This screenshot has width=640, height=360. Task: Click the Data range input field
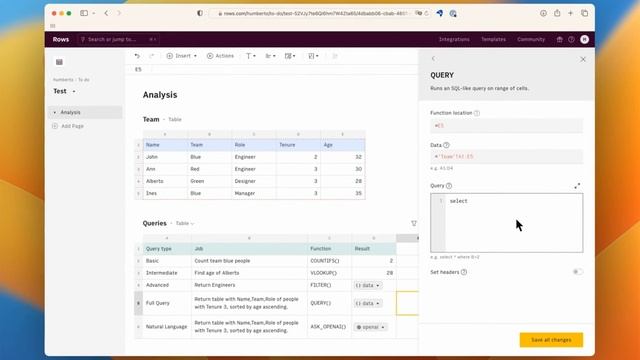coord(507,157)
